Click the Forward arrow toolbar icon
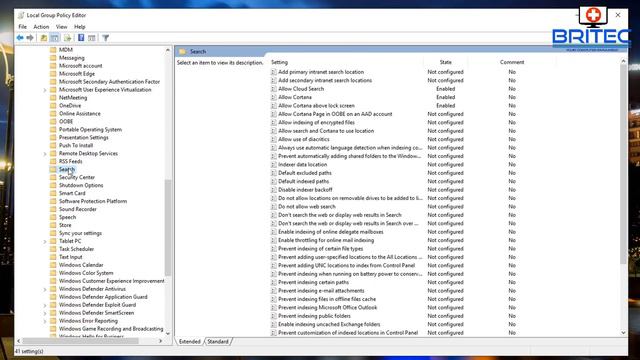Image resolution: width=640 pixels, height=360 pixels. point(30,38)
